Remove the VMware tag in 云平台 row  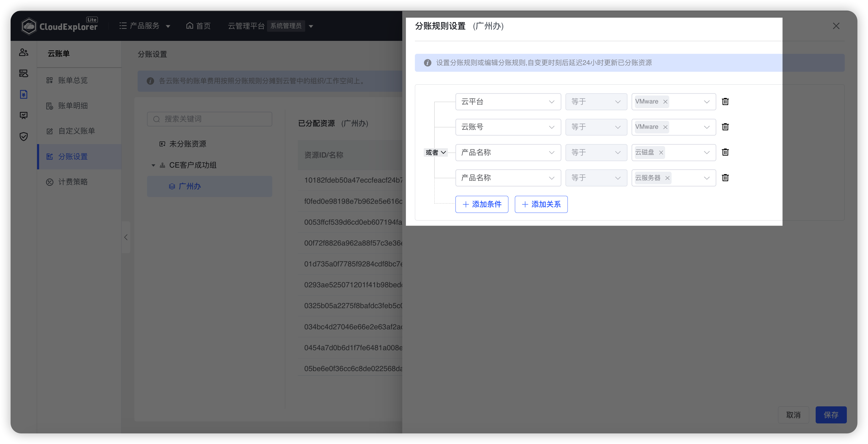(x=665, y=102)
